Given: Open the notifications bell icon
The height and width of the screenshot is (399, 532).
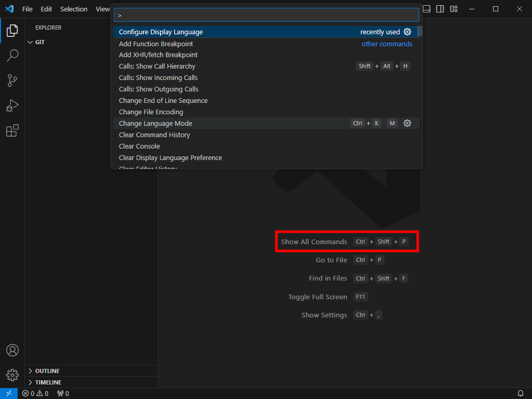Looking at the screenshot, I should point(521,393).
